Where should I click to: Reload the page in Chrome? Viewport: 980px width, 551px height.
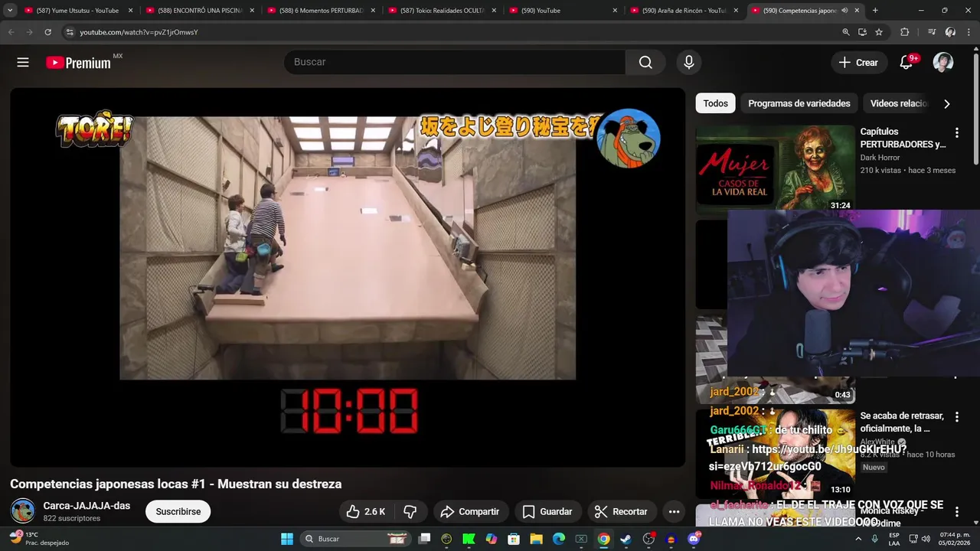tap(47, 32)
